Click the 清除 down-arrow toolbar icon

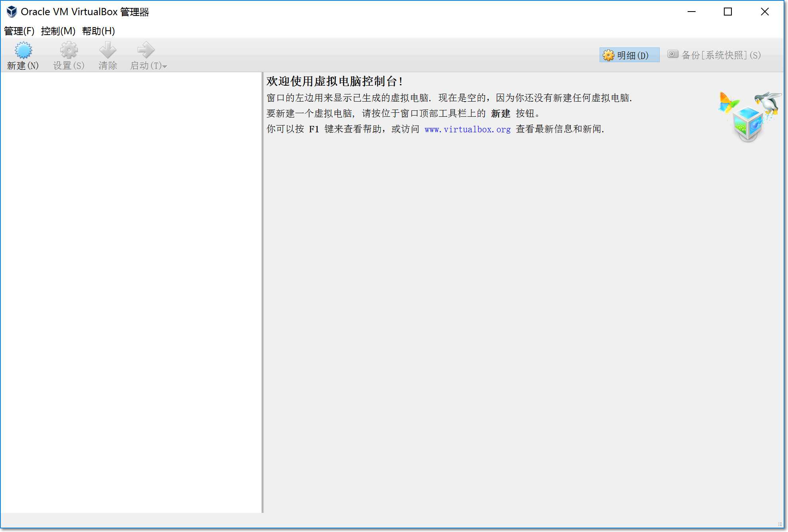coord(108,50)
